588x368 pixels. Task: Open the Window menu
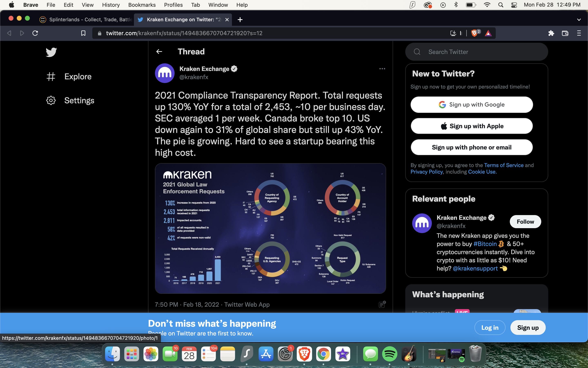pos(218,5)
